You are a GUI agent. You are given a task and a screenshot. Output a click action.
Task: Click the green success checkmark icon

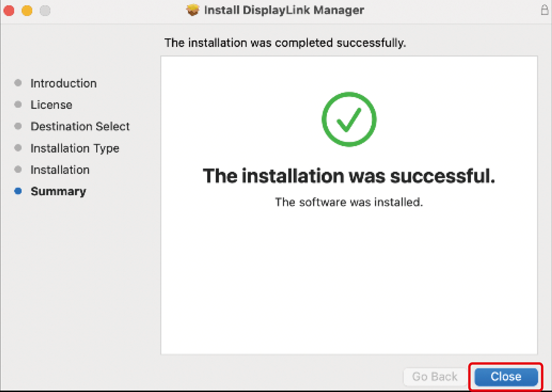point(349,119)
